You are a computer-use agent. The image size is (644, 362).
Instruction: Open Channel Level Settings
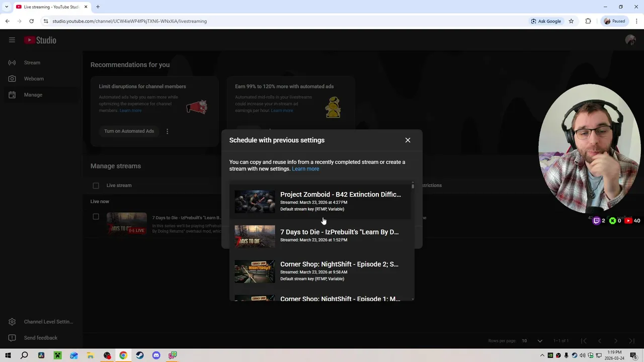[41, 322]
